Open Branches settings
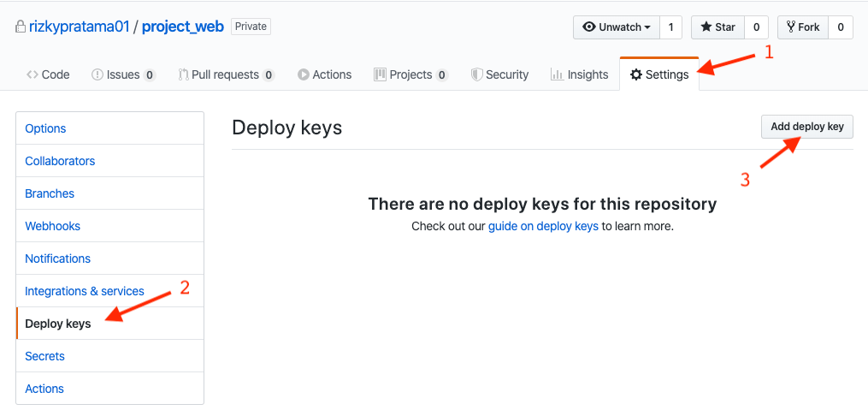Viewport: 868px width, 416px height. [109, 193]
